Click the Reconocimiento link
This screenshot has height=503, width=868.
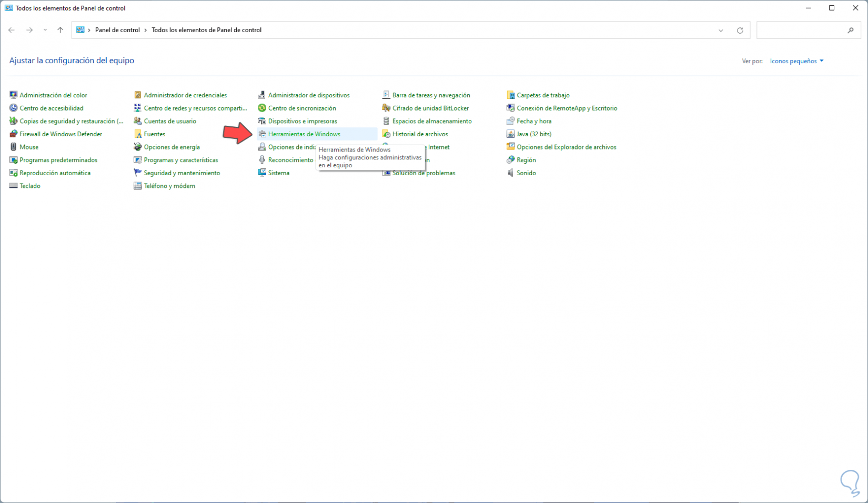pos(291,160)
